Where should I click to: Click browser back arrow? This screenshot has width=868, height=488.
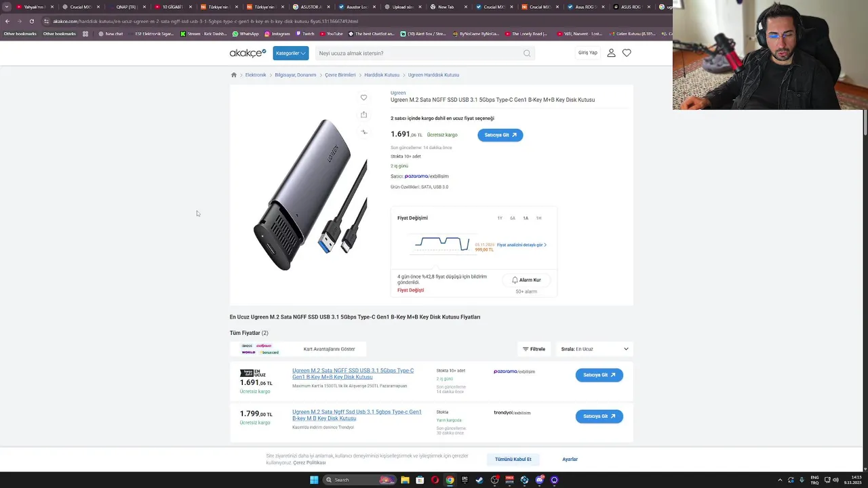7,21
